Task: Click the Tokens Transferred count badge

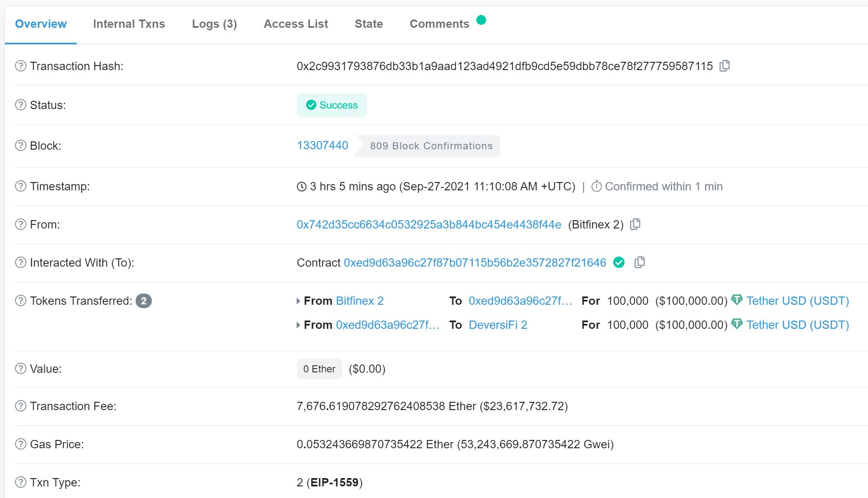Action: coord(143,301)
